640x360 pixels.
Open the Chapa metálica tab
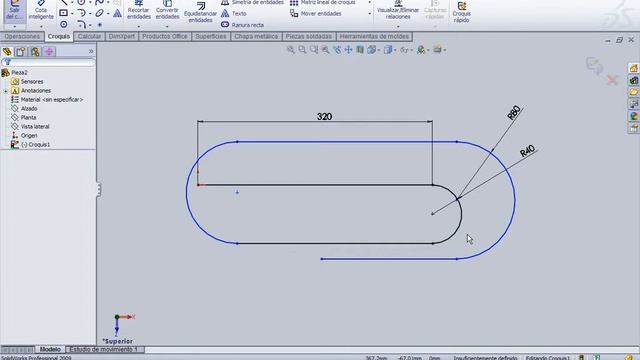(256, 36)
